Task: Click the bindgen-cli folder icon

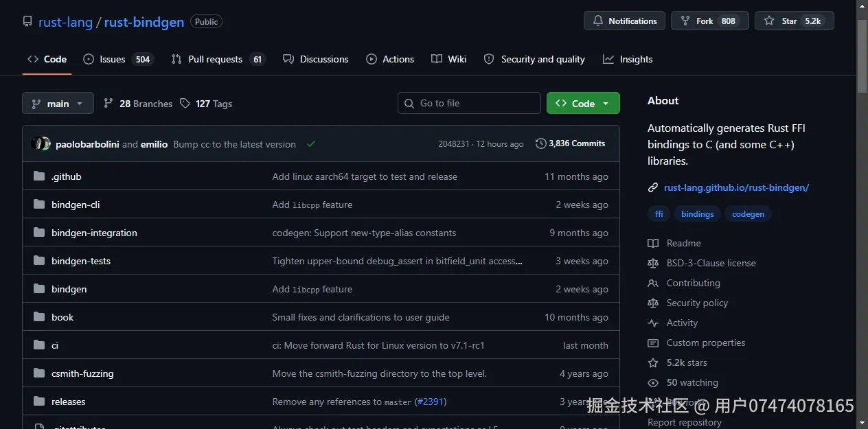Action: [39, 205]
